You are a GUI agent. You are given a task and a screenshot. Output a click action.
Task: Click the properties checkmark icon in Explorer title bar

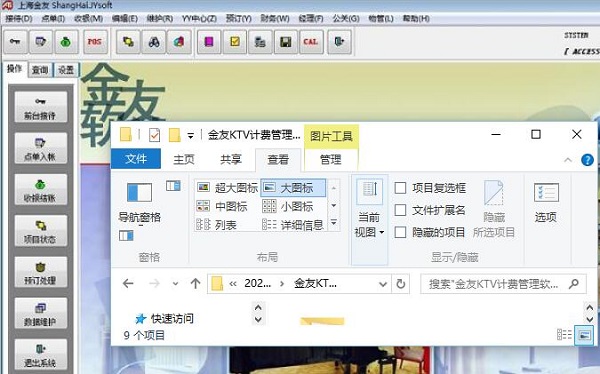click(x=154, y=135)
